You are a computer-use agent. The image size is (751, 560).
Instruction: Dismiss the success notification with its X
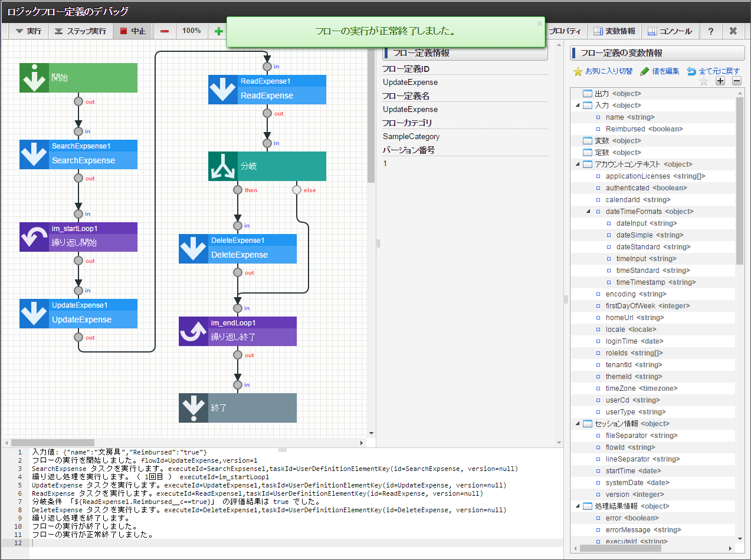(x=539, y=24)
